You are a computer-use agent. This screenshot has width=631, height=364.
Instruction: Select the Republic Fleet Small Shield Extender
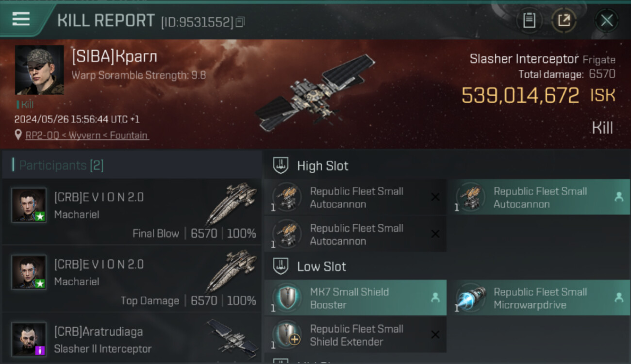[355, 335]
